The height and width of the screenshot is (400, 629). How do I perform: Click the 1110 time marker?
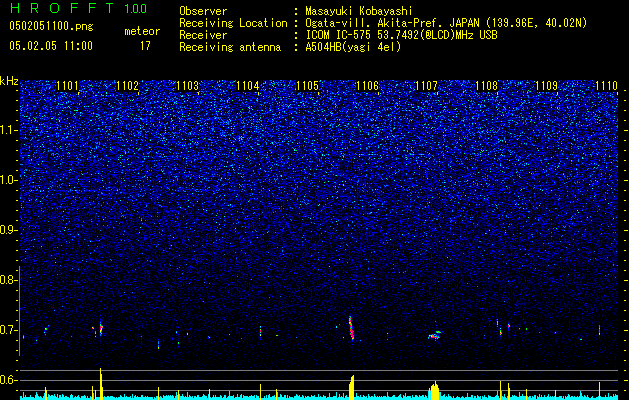click(606, 86)
